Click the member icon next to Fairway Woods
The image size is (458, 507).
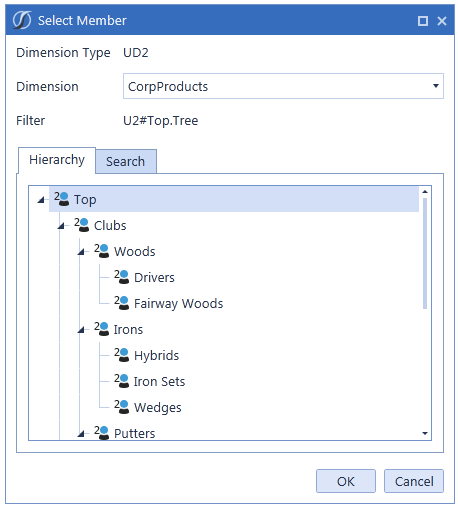[x=122, y=303]
